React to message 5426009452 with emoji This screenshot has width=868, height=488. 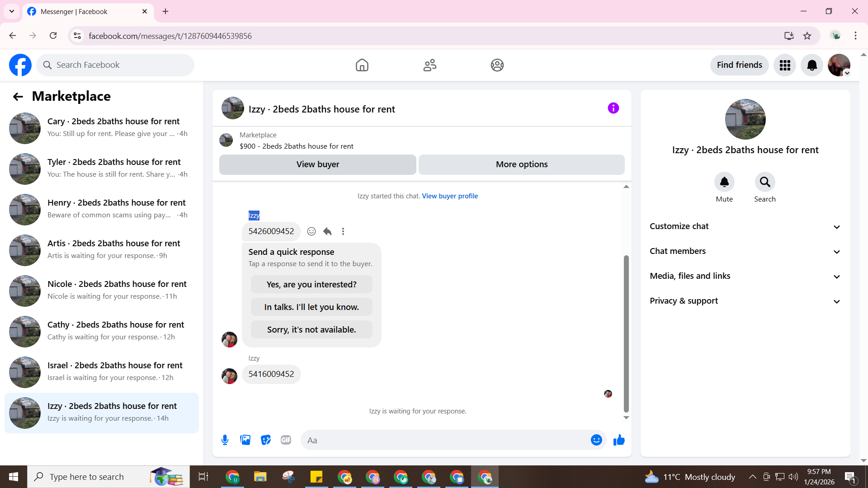pos(311,231)
